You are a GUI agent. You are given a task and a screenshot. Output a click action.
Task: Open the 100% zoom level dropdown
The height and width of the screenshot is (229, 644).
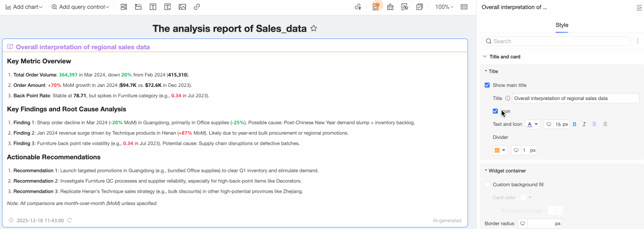(x=444, y=7)
